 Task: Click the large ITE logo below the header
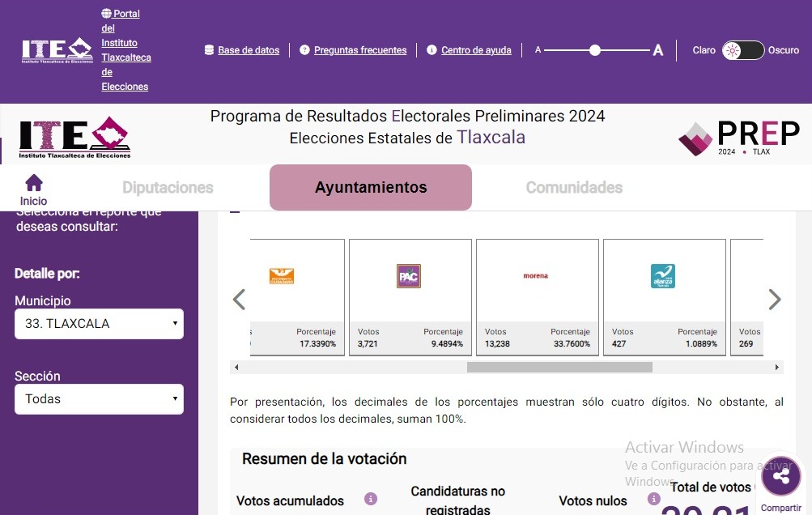(74, 138)
